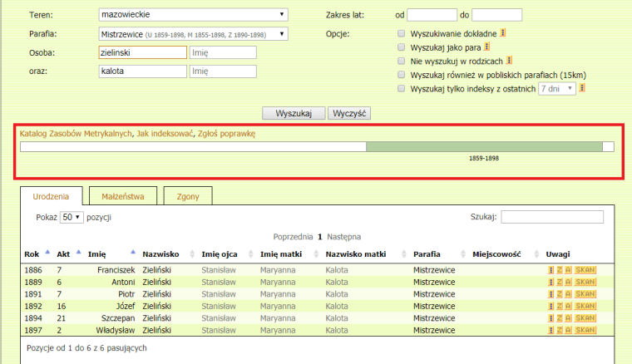Open SKAN for Franciszek Zieliński 1886

(585, 270)
